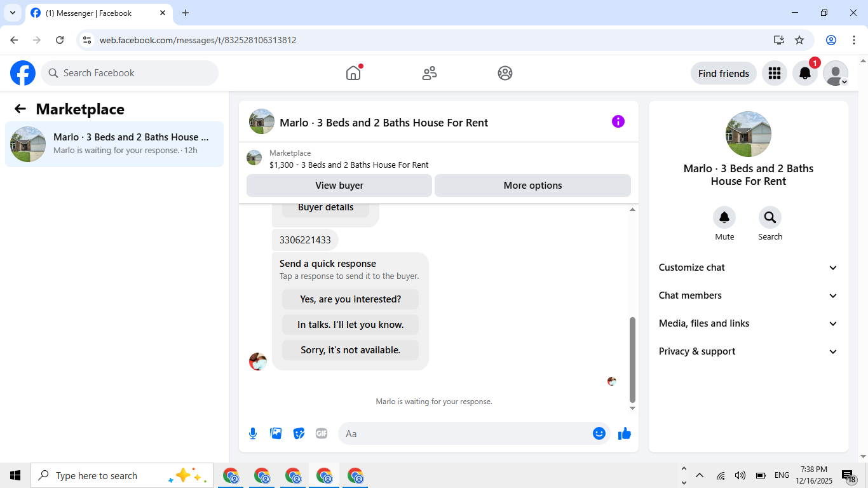Send quick response "In talks. I'll let you know."
868x488 pixels.
pos(350,325)
